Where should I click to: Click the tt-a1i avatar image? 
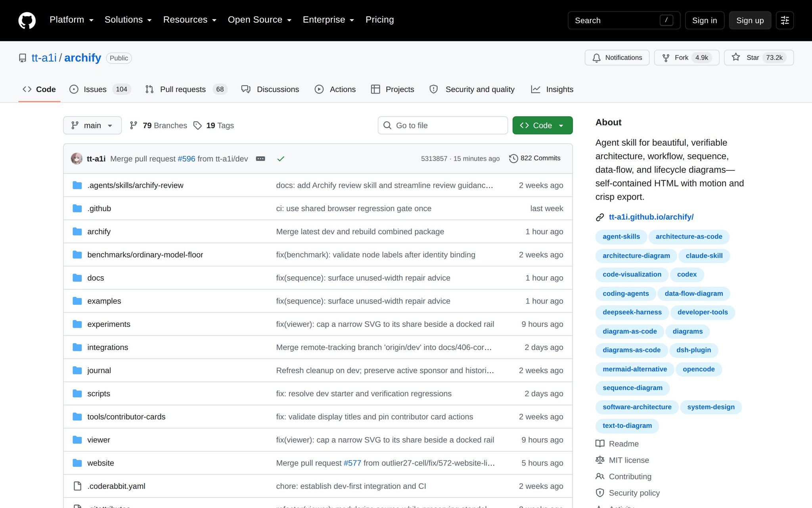tap(77, 159)
